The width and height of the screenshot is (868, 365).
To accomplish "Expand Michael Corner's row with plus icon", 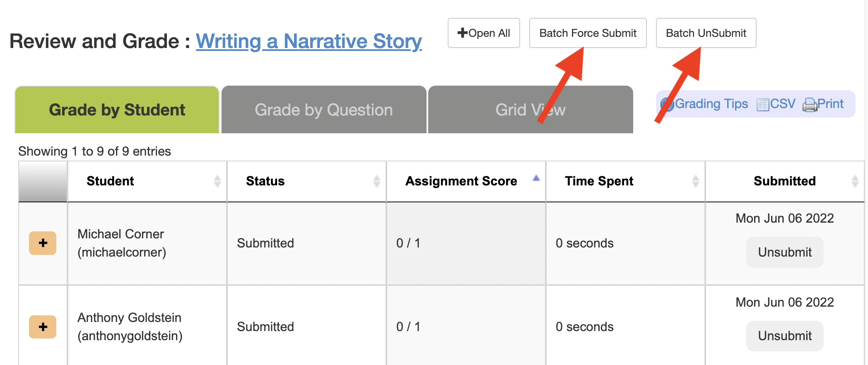I will click(43, 243).
